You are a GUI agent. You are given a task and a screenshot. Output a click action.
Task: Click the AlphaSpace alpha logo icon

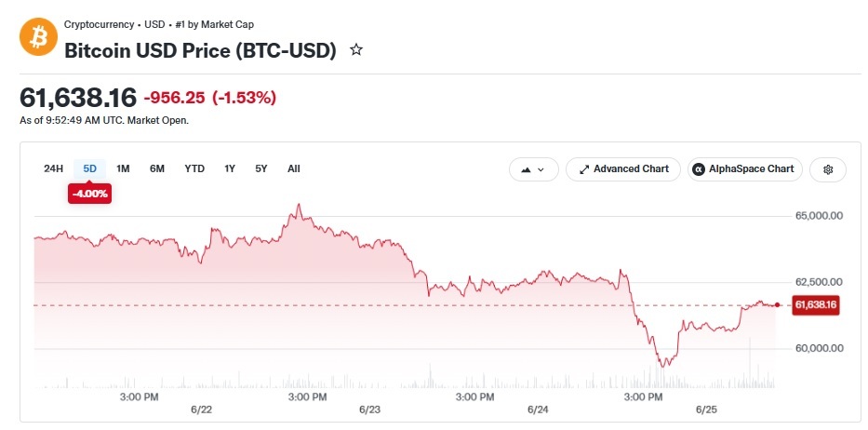point(699,169)
